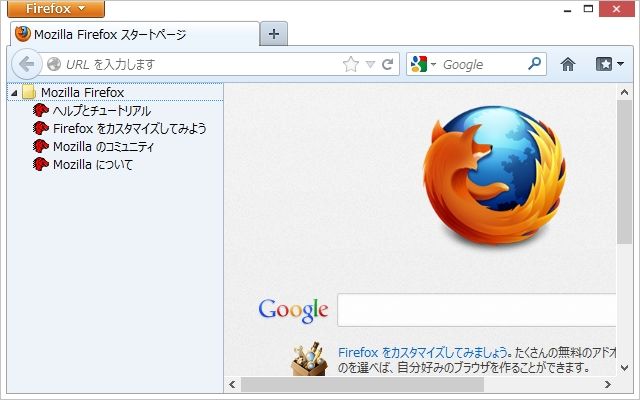This screenshot has height=400, width=640.
Task: Bookmark this page with star icon
Action: click(351, 64)
